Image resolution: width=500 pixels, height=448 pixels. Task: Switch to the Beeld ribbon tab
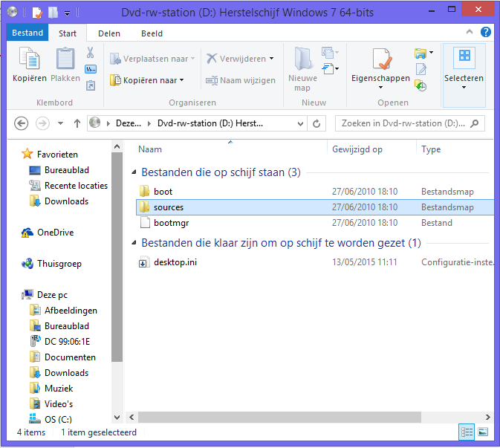coord(152,33)
